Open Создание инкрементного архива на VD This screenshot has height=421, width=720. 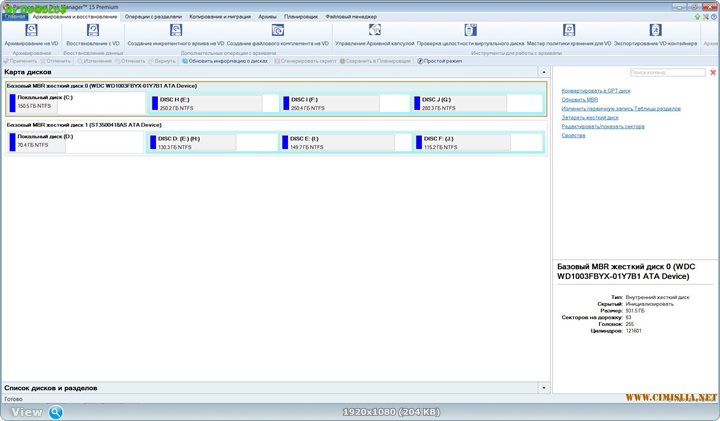(175, 32)
